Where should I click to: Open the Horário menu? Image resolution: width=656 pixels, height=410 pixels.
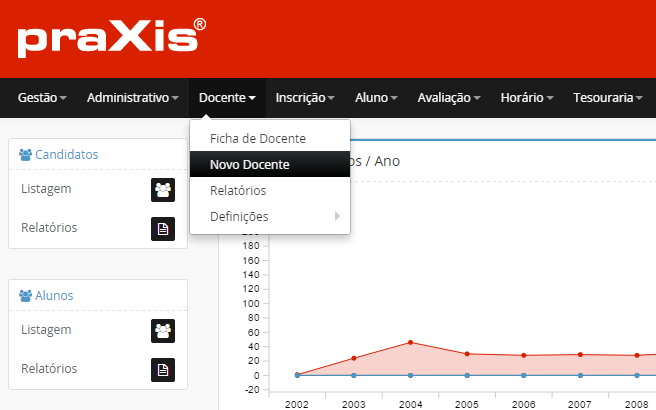[528, 98]
